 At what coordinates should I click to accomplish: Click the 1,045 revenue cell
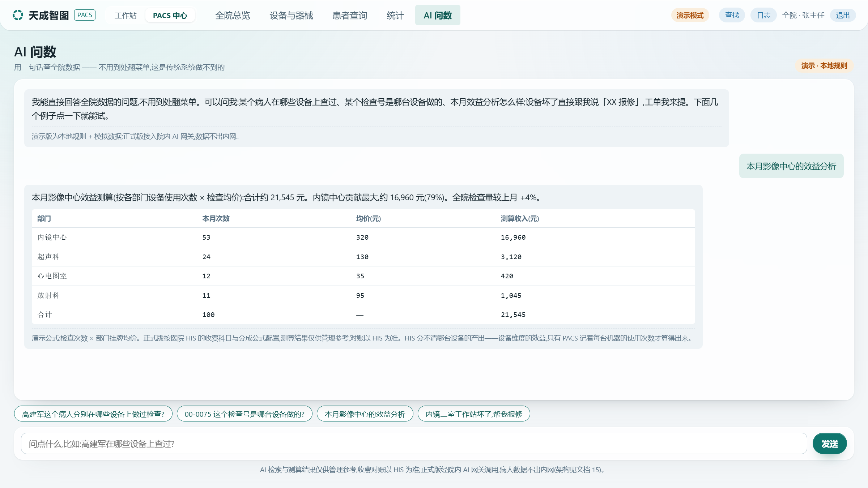tap(511, 296)
